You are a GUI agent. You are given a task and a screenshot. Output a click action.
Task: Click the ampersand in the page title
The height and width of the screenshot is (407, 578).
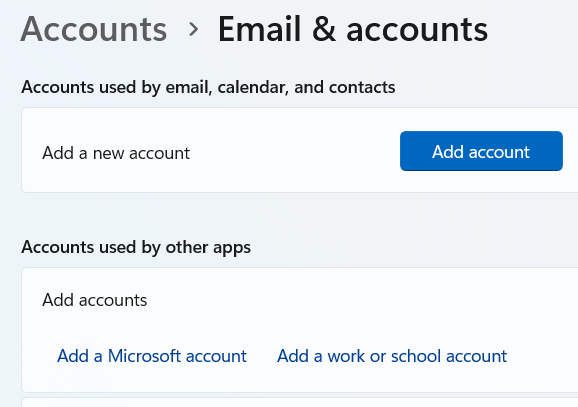tap(324, 29)
